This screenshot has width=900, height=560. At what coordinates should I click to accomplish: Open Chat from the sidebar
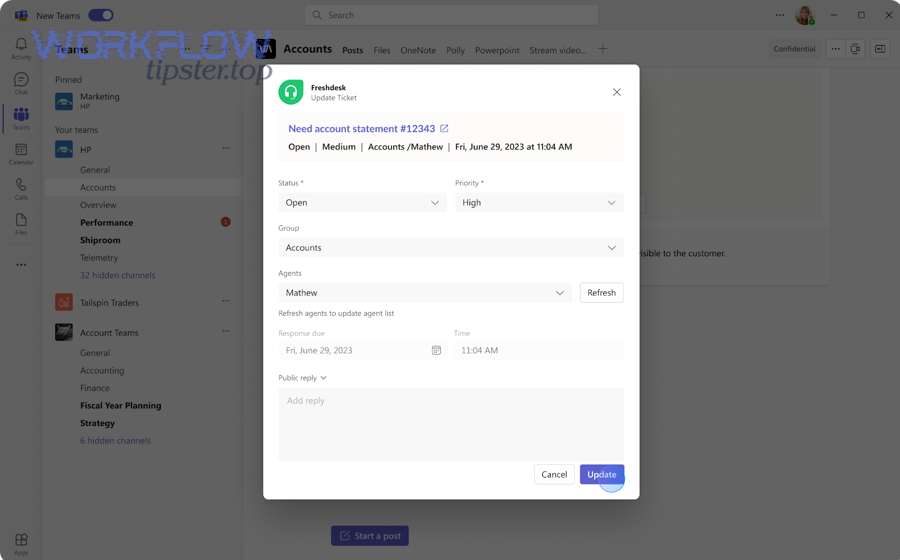coord(21,83)
